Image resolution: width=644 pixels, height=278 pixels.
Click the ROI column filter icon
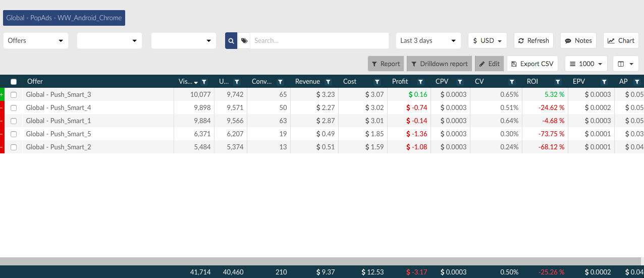coord(558,82)
